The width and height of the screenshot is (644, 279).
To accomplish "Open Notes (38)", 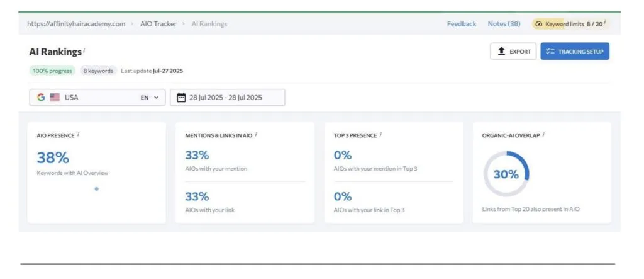I will click(504, 24).
